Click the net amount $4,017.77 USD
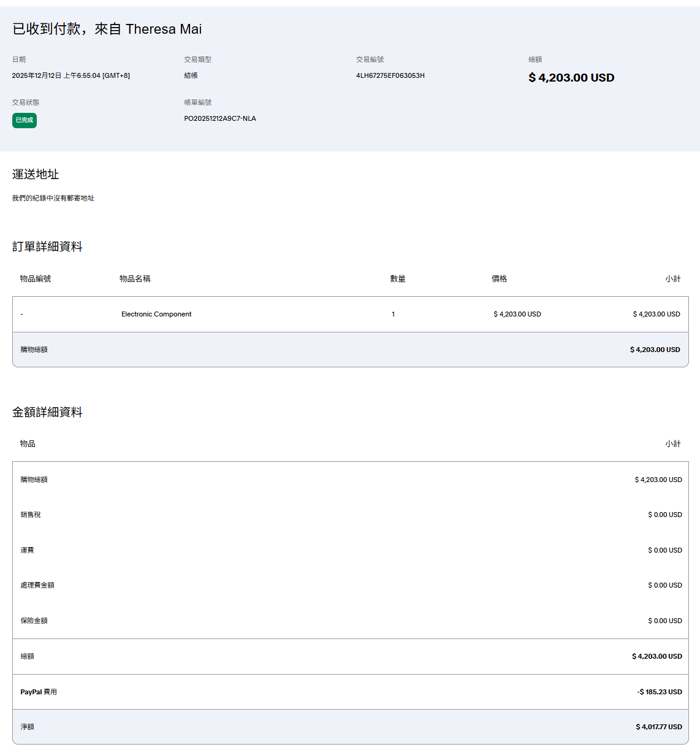Viewport: 700px width, 755px height. [x=658, y=727]
